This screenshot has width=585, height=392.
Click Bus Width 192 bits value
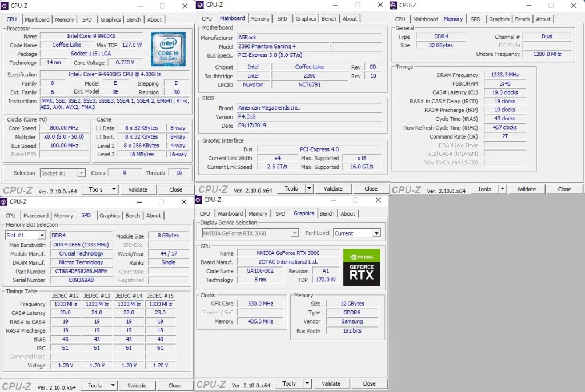tap(352, 330)
